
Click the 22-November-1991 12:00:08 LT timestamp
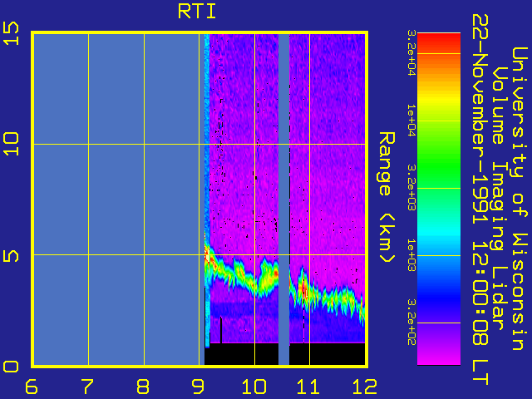point(480,199)
